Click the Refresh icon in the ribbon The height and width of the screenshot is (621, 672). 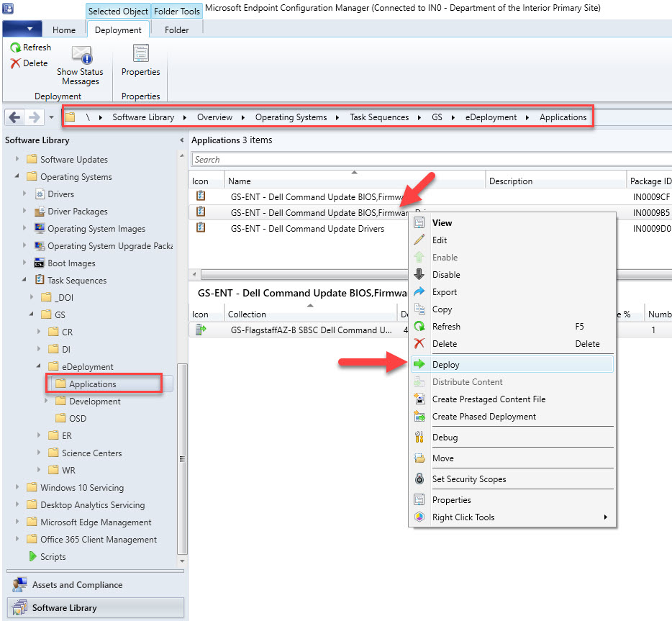15,47
